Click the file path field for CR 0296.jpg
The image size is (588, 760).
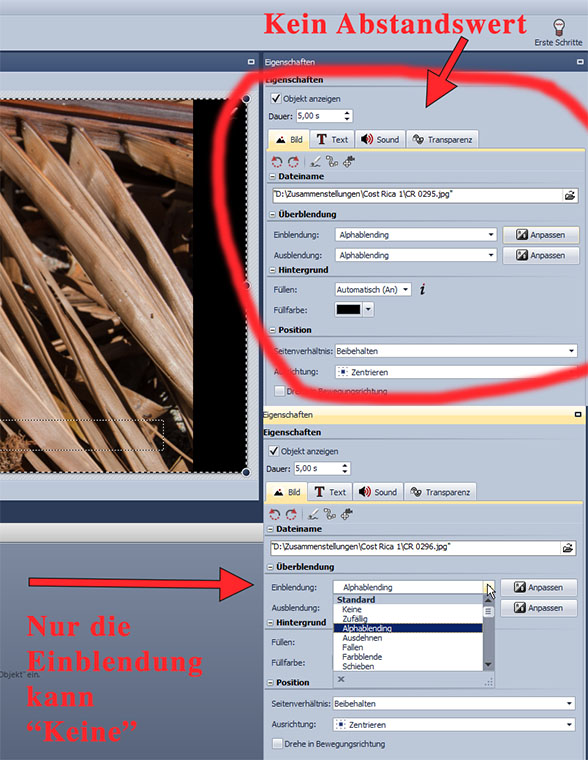415,548
